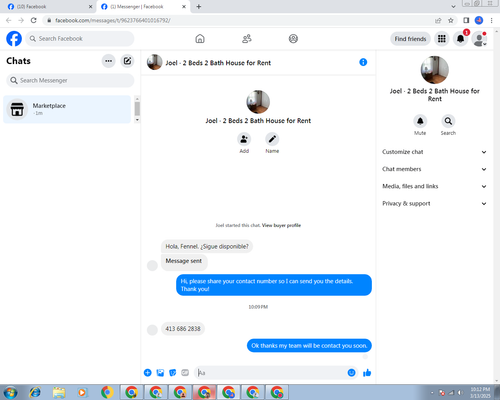Open the Notifications bell with red badge
The width and height of the screenshot is (500, 400).
point(460,39)
